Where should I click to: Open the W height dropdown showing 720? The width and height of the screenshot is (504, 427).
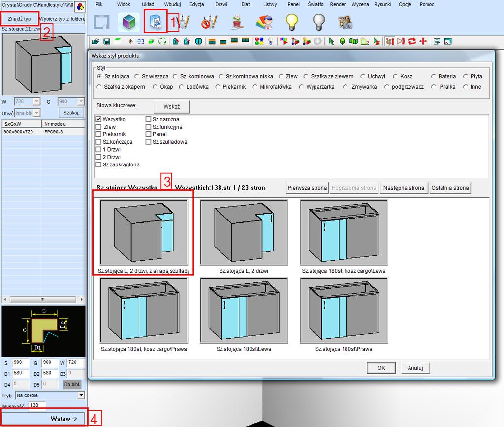[x=36, y=101]
